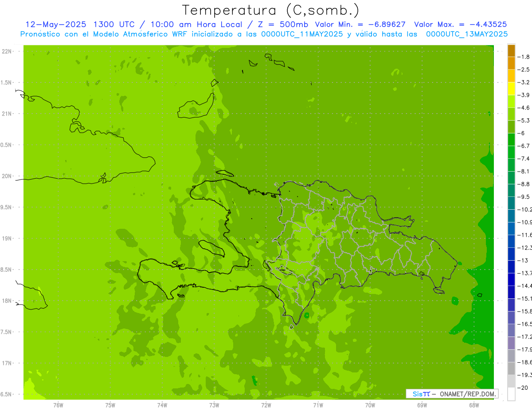Click the "21N" latitude label

point(7,114)
